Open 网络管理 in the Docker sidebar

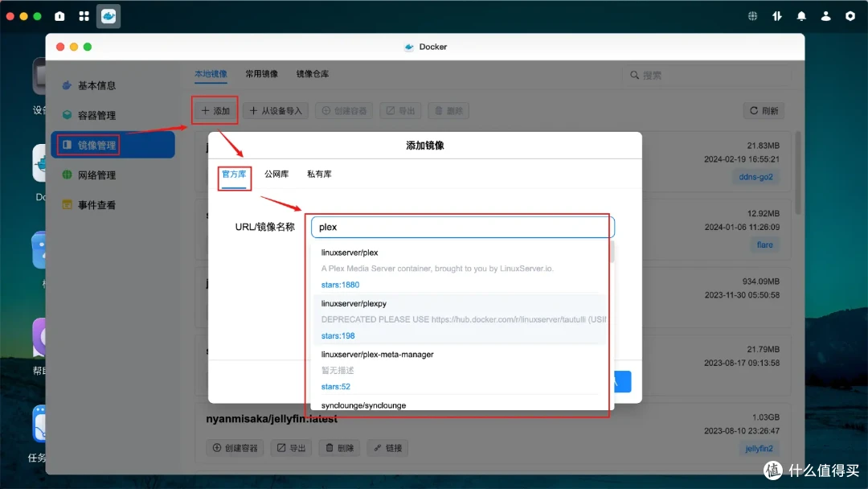click(x=113, y=175)
